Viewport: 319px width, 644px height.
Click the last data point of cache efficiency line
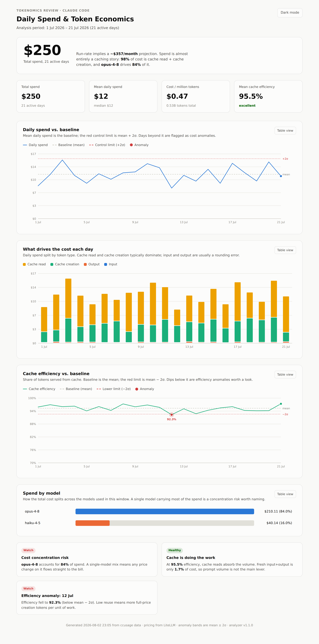pos(281,404)
